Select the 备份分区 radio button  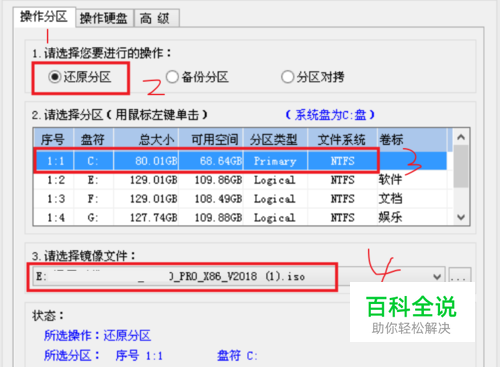pos(197,77)
